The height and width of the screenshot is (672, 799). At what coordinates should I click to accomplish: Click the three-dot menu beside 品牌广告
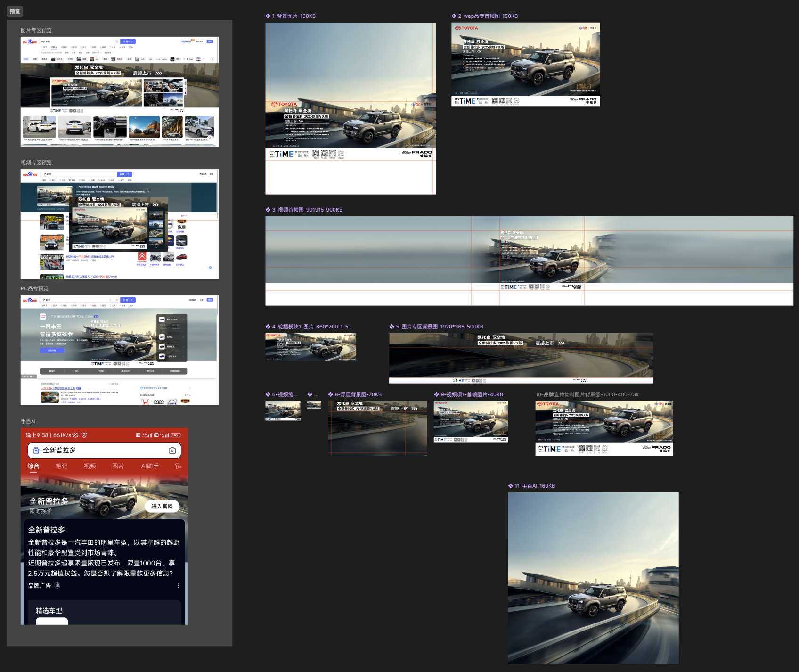coord(179,586)
